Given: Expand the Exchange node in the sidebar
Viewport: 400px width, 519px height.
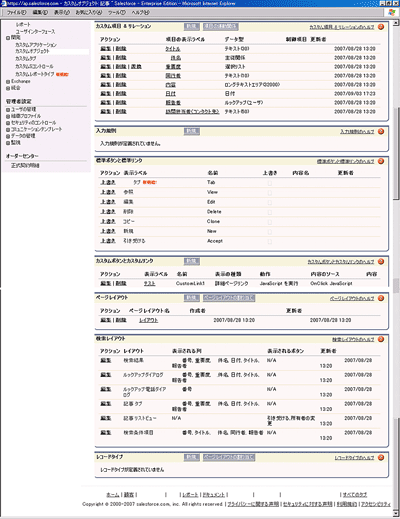Looking at the screenshot, I should tap(8, 82).
